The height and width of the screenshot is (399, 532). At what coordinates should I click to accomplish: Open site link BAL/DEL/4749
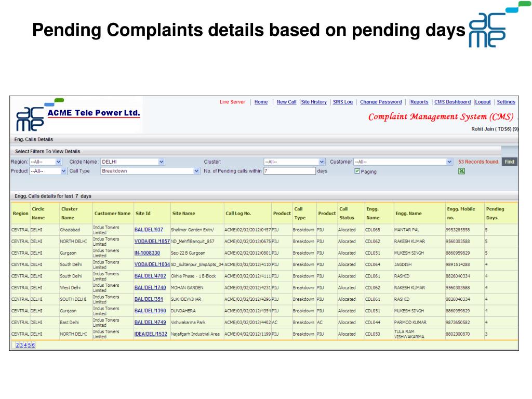150,322
